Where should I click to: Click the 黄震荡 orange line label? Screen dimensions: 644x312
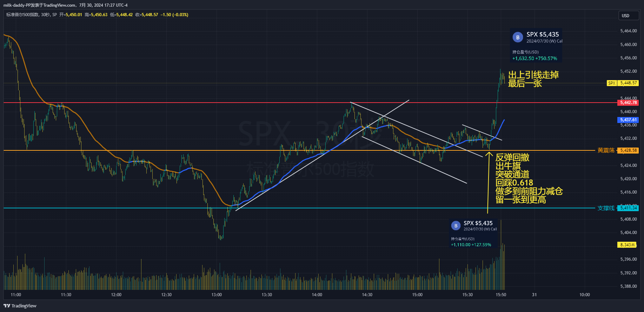click(x=606, y=150)
